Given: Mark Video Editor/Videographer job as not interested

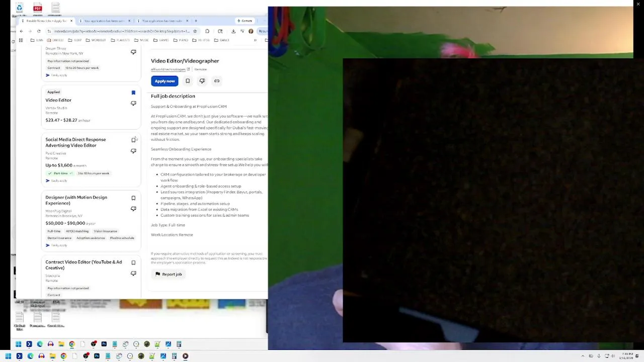Looking at the screenshot, I should coord(202,81).
